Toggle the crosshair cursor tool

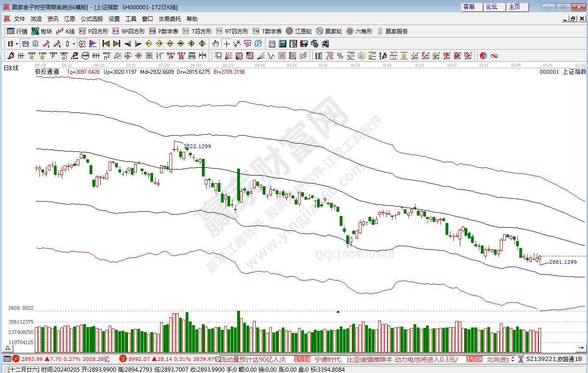[226, 44]
